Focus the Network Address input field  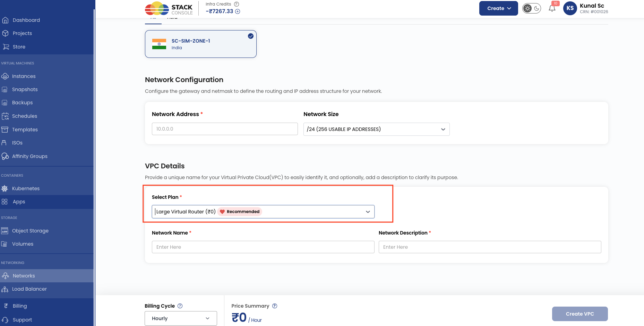click(x=225, y=129)
